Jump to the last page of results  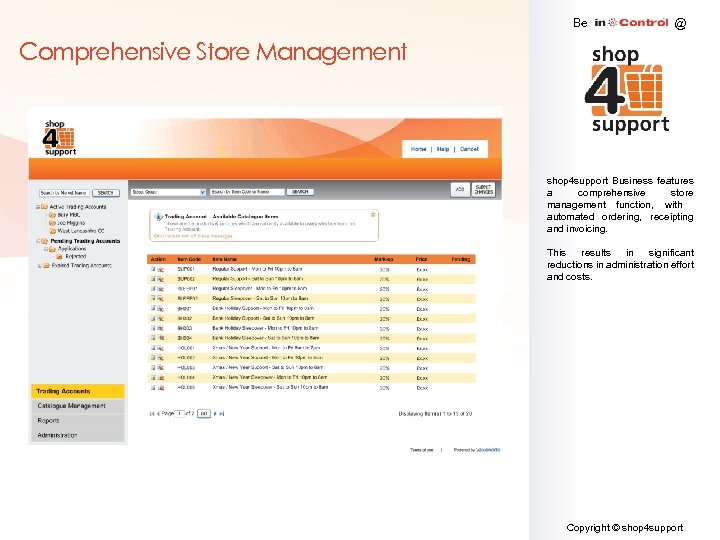click(x=222, y=414)
